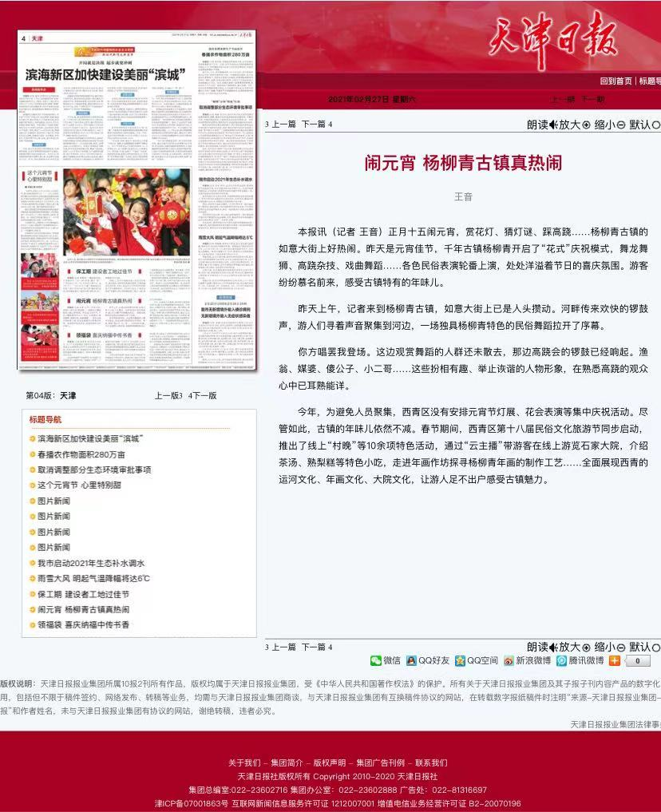Click 下一篇 to read the next article

[315, 125]
